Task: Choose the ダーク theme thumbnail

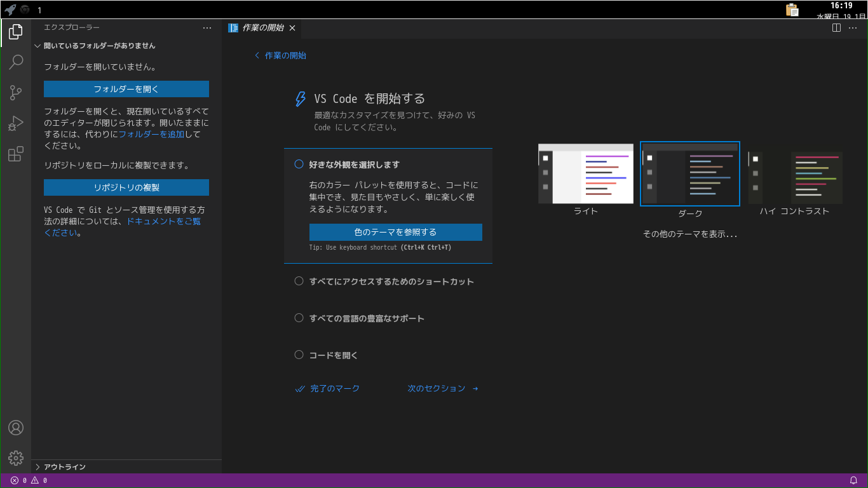Action: click(x=690, y=173)
